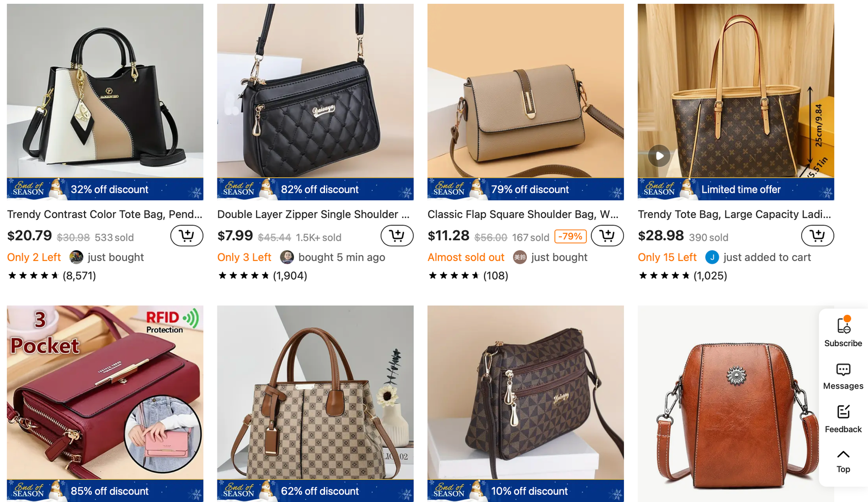Viewport: 868px width, 502px height.
Task: Add the $28.98 Trendy Tote Bag to cart
Action: click(818, 236)
